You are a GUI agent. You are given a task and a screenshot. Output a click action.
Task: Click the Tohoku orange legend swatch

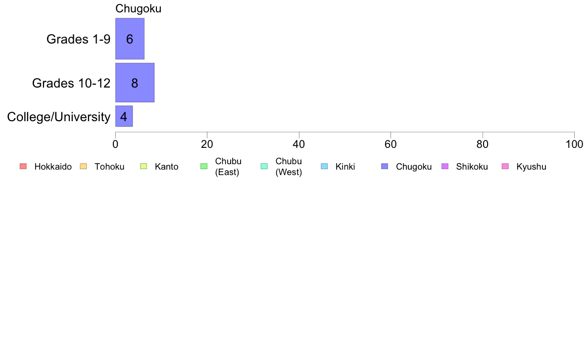click(x=83, y=167)
